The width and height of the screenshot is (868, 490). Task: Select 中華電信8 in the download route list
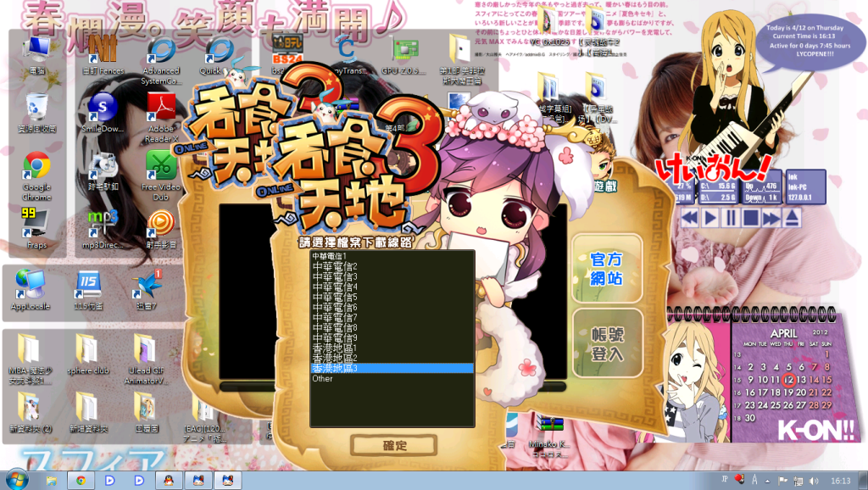click(392, 327)
